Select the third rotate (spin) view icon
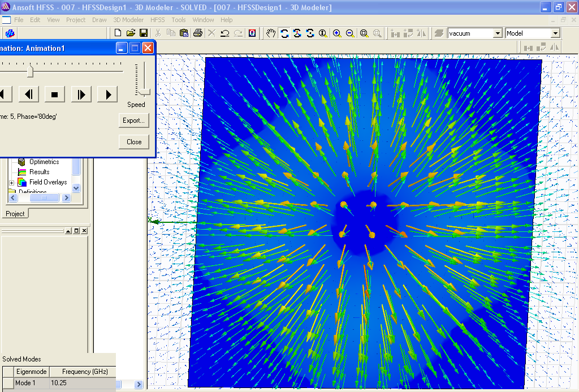Screen dimensions: 579x392 click(310, 33)
